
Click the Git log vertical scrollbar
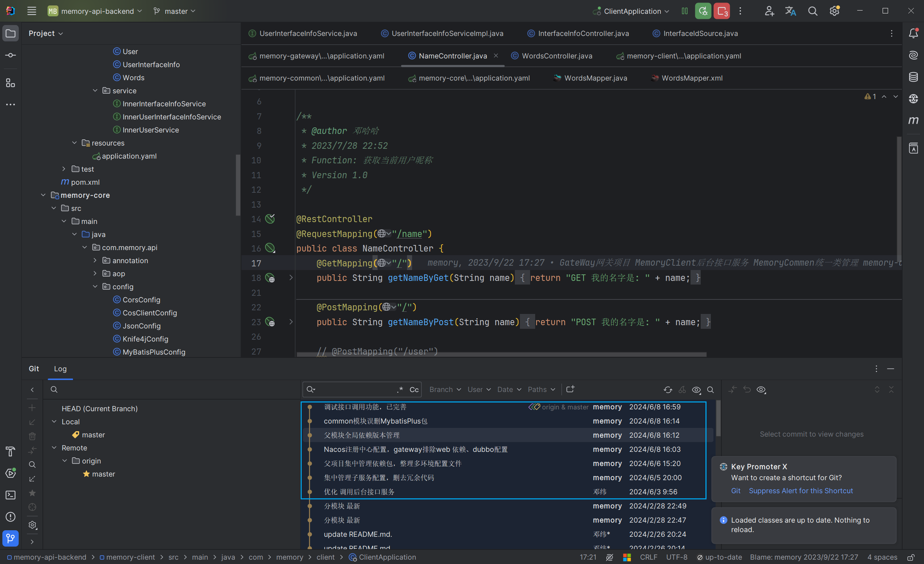pyautogui.click(x=718, y=418)
